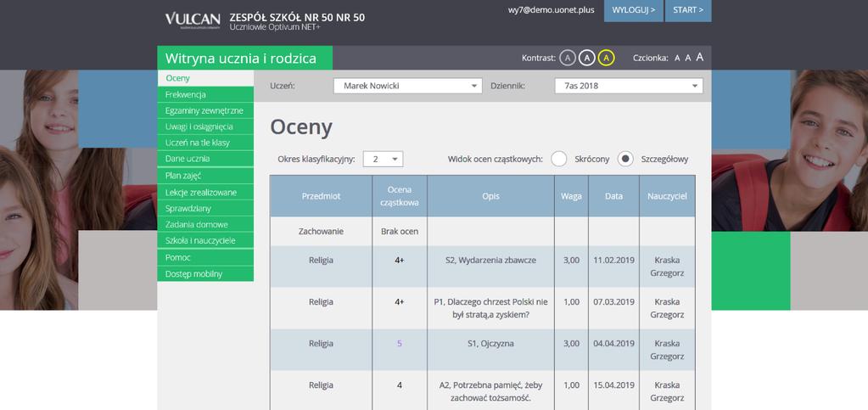Click the Waga column header
868x410 pixels.
(571, 196)
